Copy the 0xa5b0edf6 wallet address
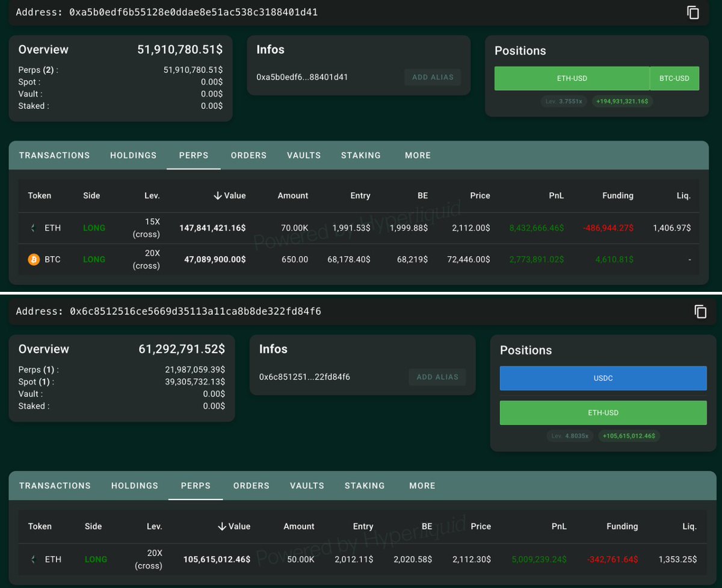722x588 pixels. 693,13
